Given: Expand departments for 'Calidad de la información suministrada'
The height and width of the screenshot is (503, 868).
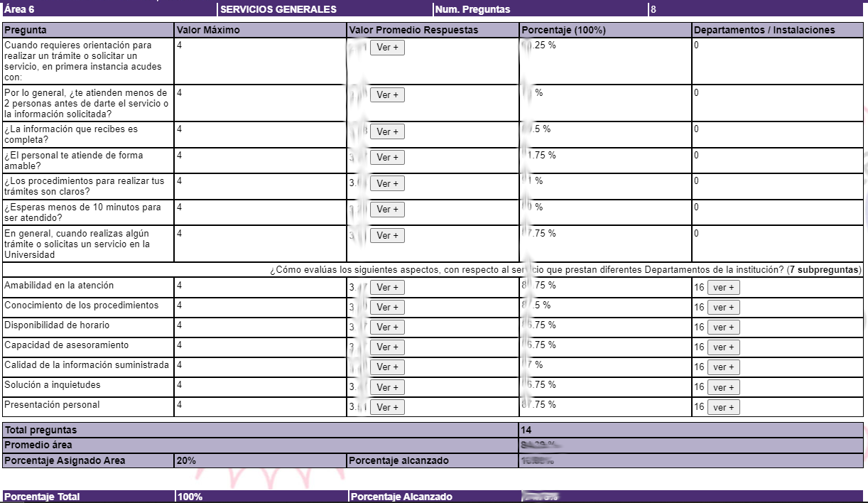Looking at the screenshot, I should pyautogui.click(x=723, y=367).
